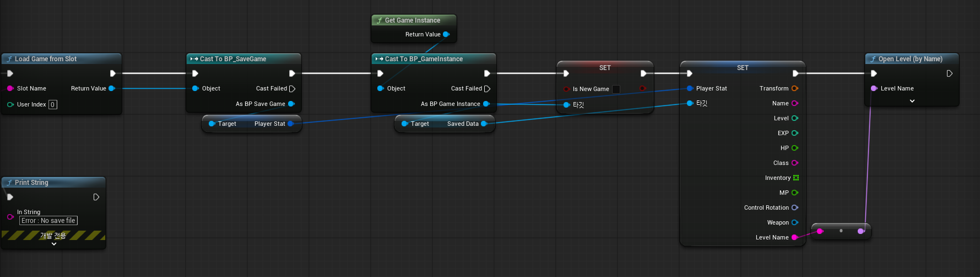The image size is (980, 277).
Task: Click User Index pin on Load Game node
Action: 10,104
